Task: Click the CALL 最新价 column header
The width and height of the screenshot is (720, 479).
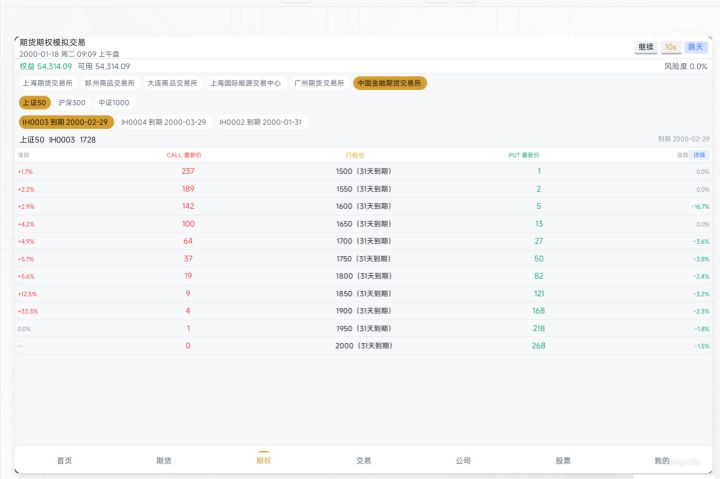Action: [184, 155]
